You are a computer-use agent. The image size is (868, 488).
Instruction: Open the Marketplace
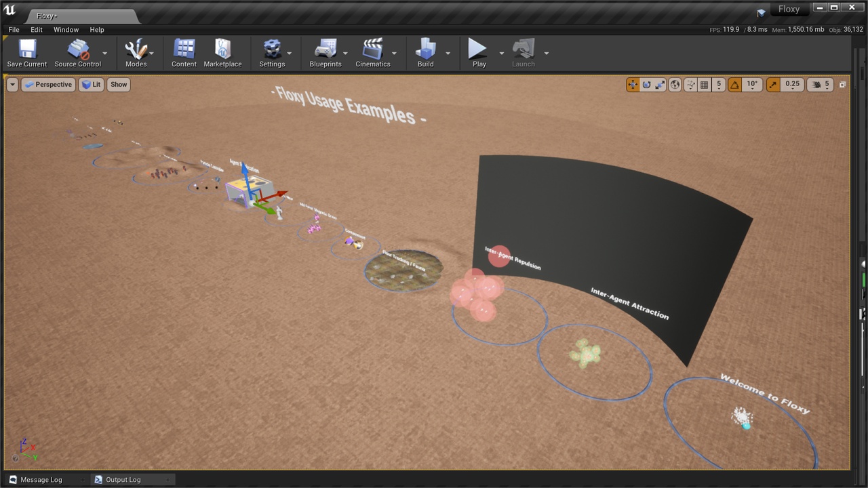pyautogui.click(x=222, y=53)
